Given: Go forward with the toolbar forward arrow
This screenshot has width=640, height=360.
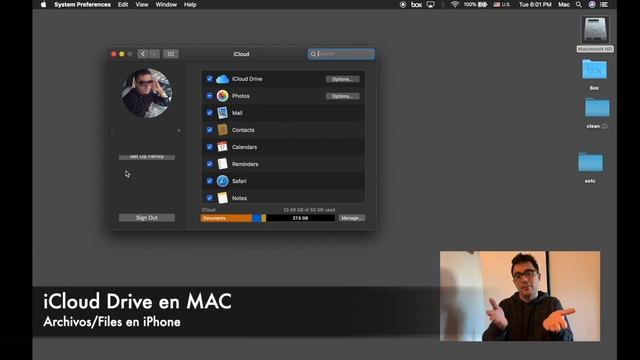Looking at the screenshot, I should point(154,54).
